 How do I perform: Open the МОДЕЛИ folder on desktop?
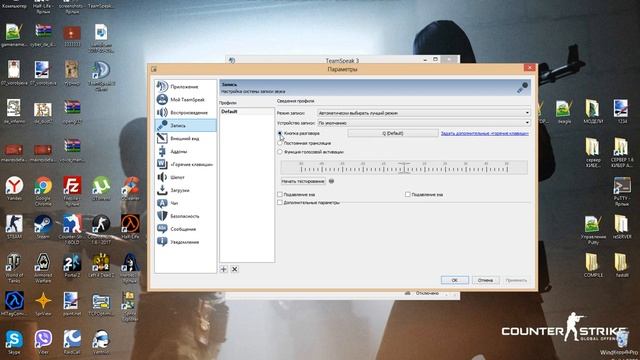592,111
